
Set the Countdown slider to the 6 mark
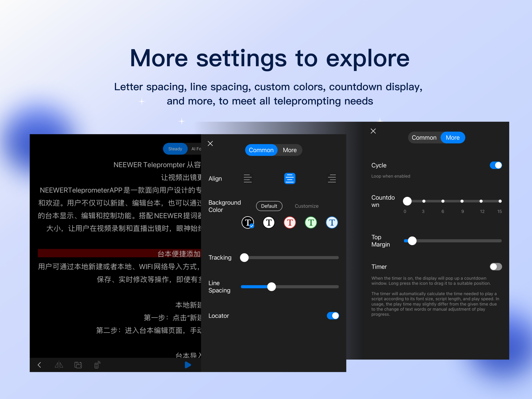443,201
